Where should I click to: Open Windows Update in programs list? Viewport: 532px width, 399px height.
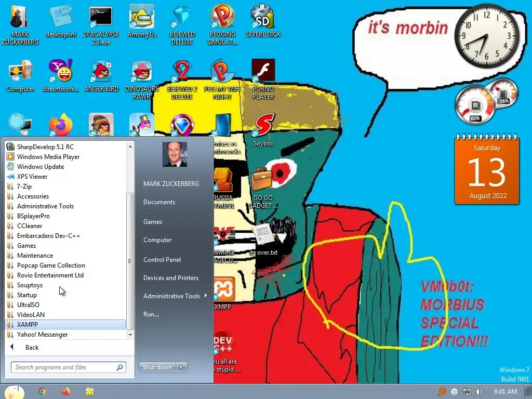coord(65,167)
